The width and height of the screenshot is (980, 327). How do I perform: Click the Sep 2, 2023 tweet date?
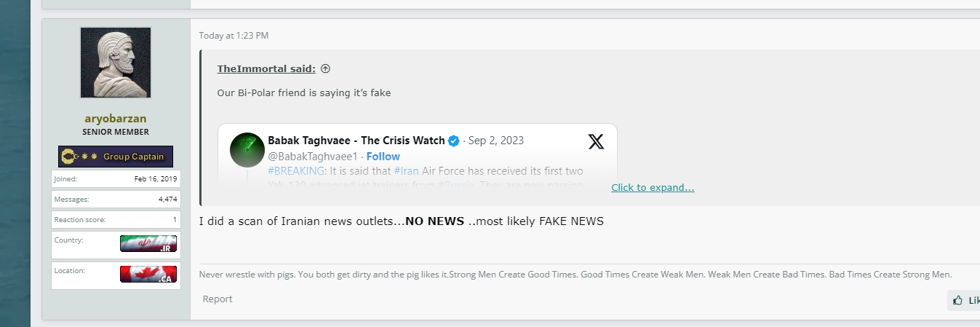(496, 141)
